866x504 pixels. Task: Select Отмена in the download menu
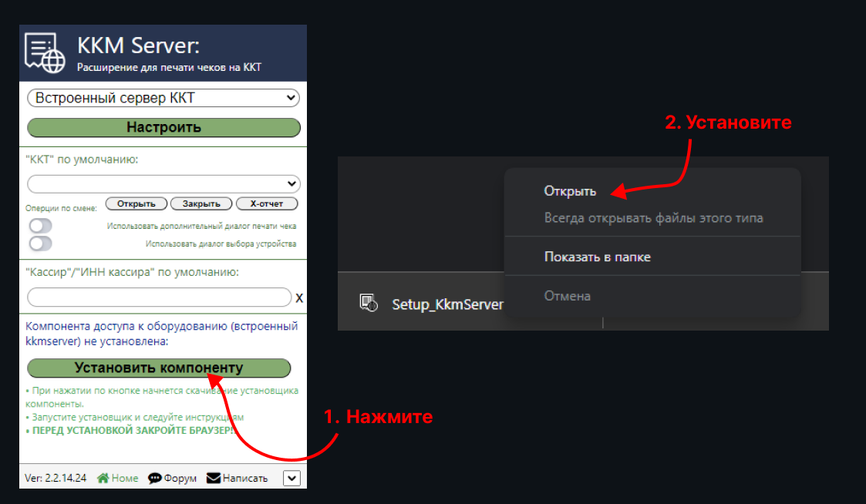(568, 296)
